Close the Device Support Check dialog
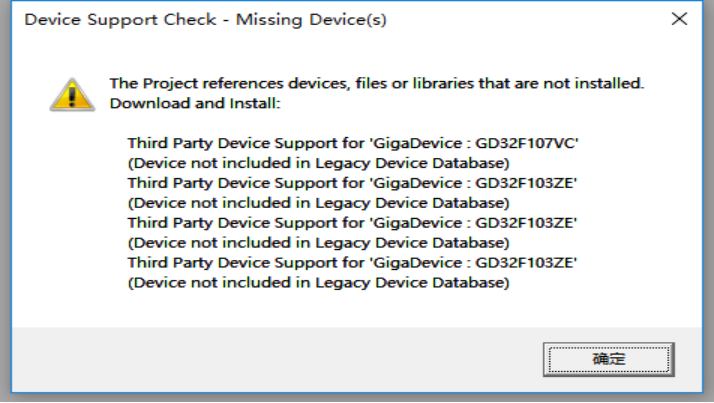The width and height of the screenshot is (714, 403). click(679, 19)
